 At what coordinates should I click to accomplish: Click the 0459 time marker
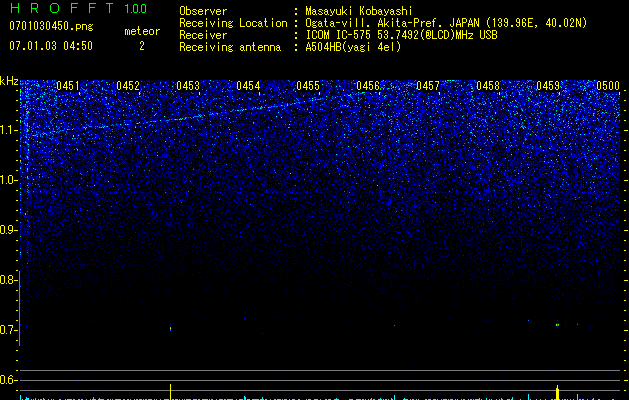click(x=548, y=86)
